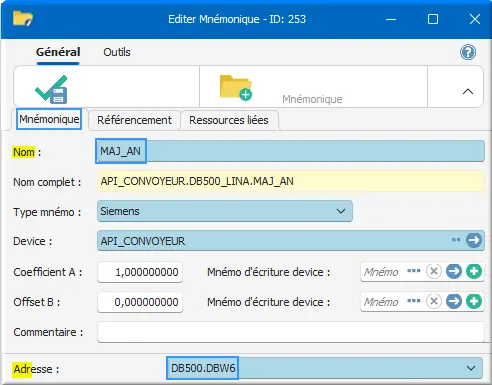The width and height of the screenshot is (492, 385).
Task: Collapse the ribbon with the chevron up
Action: tap(468, 91)
